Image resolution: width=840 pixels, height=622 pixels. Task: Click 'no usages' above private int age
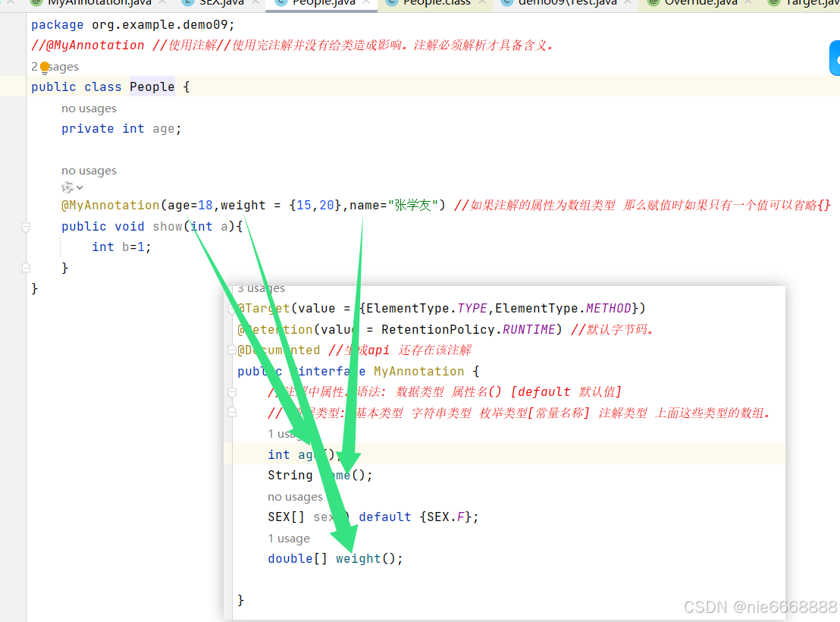(x=89, y=108)
